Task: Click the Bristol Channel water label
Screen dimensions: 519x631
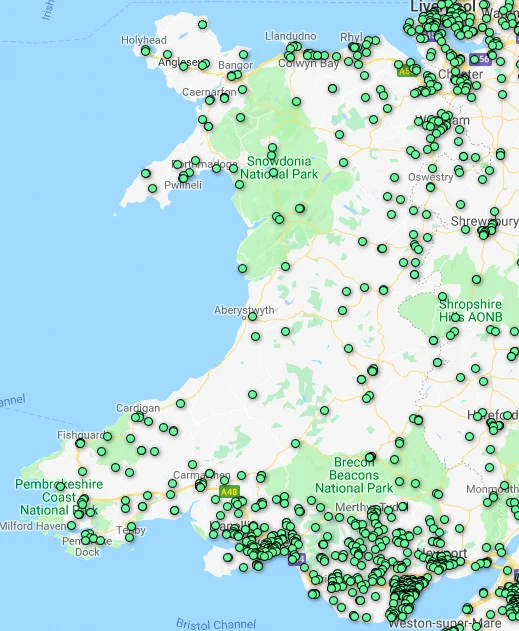Action: pos(216,624)
